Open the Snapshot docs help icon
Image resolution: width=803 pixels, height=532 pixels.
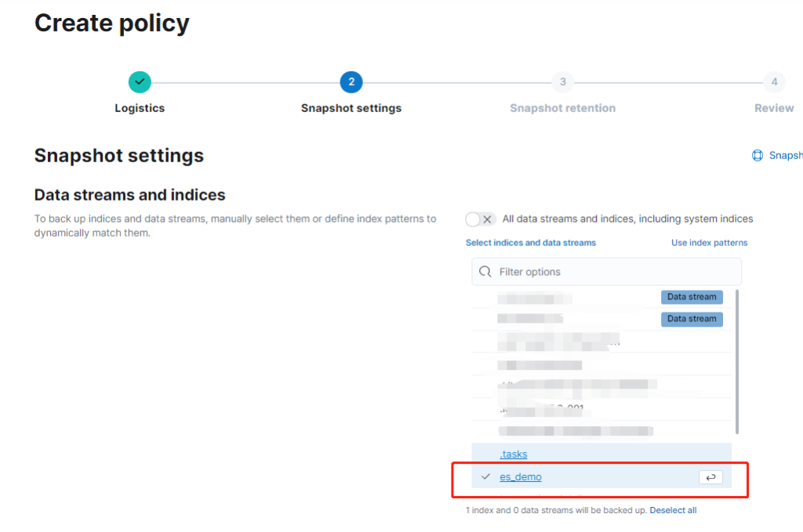point(758,155)
